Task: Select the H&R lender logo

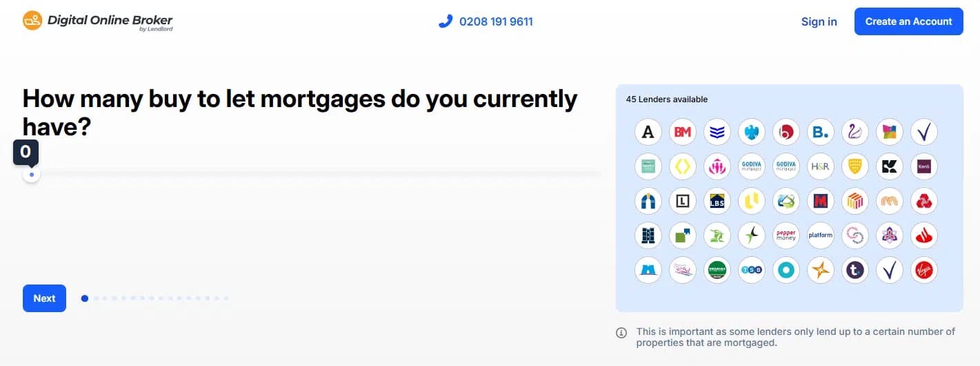Action: pos(821,166)
